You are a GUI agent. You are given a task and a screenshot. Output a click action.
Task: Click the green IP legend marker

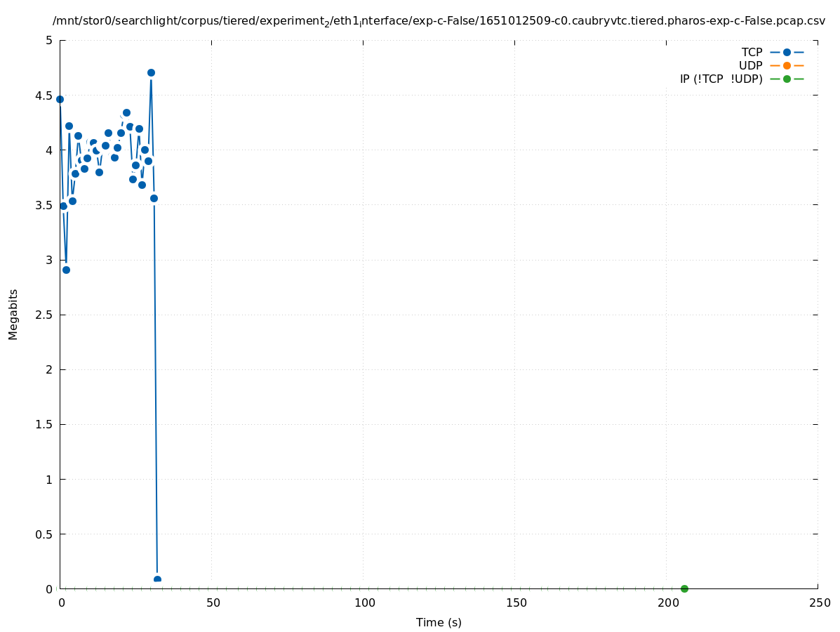[x=787, y=79]
